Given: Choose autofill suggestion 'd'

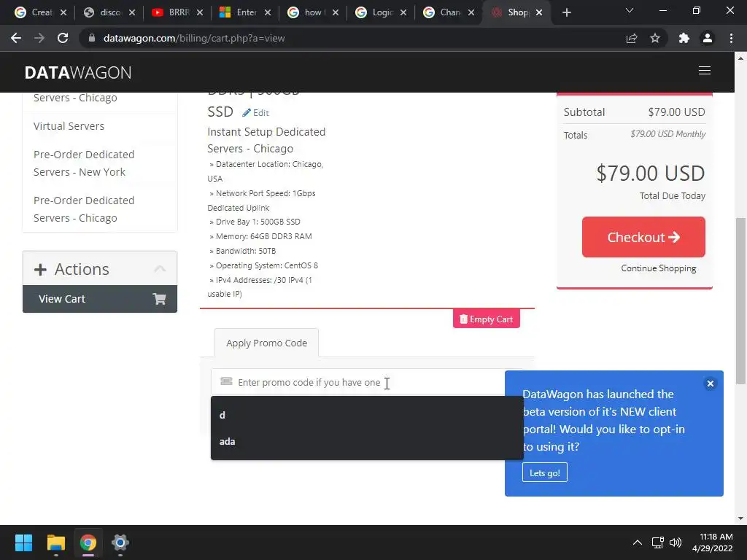Looking at the screenshot, I should 367,415.
